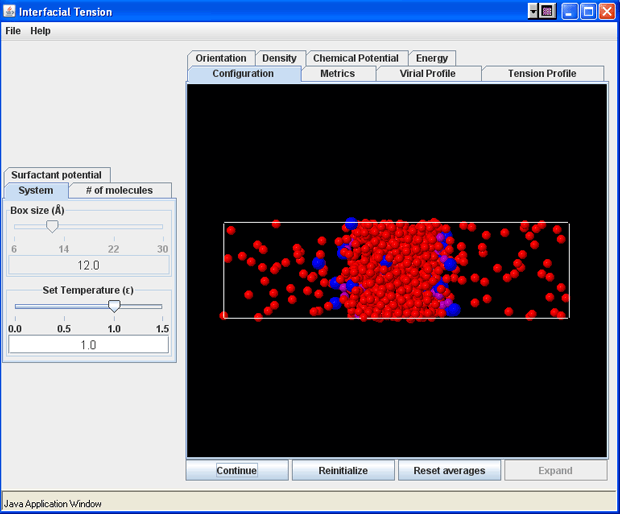Open the small dropdown arrow in title bar
Screen dimensions: 620x514
pos(533,12)
